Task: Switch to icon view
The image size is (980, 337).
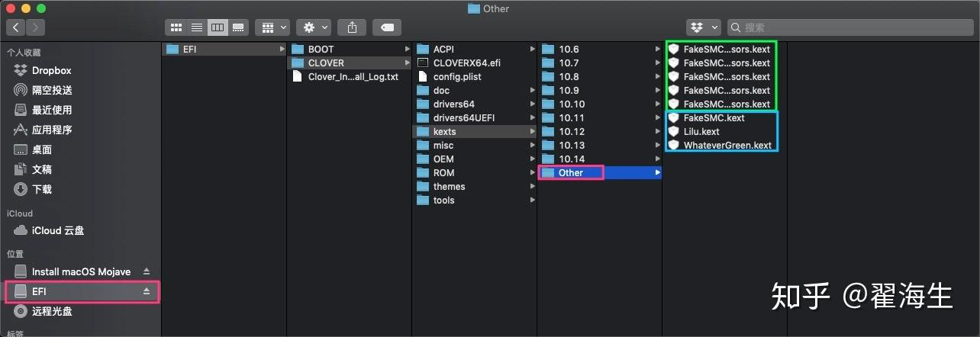Action: tap(176, 27)
